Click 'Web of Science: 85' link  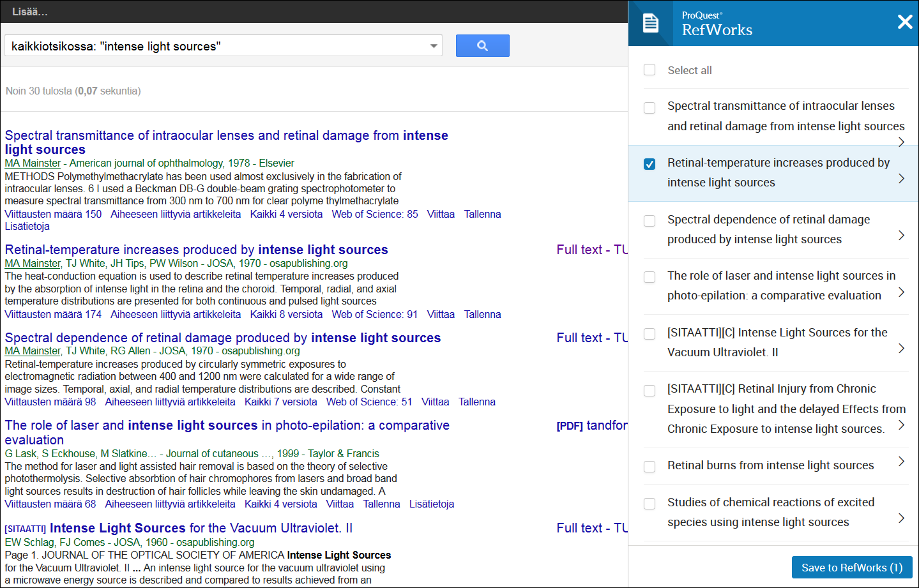coord(375,214)
